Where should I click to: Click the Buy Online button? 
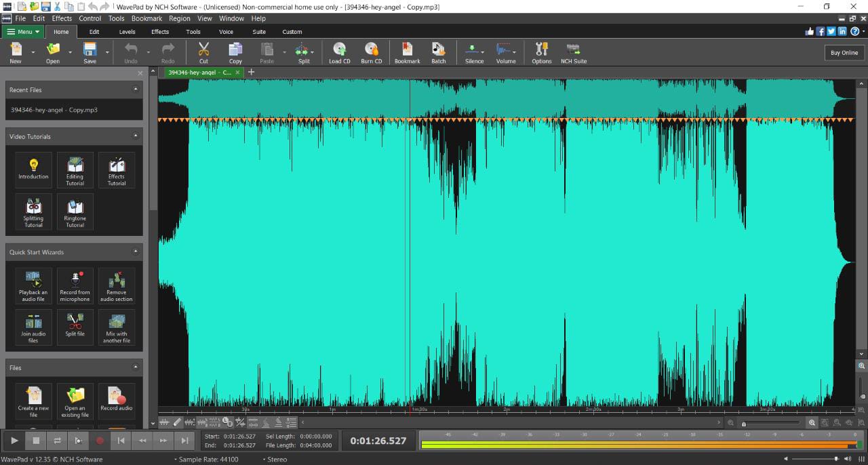click(x=844, y=53)
